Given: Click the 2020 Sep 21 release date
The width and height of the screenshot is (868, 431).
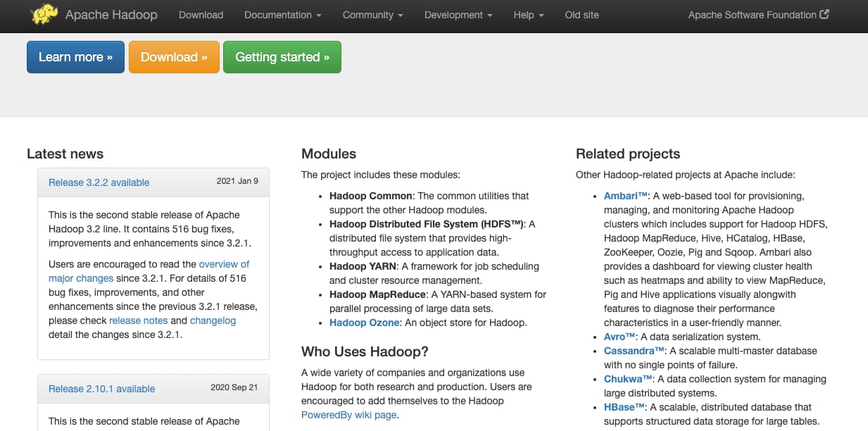Looking at the screenshot, I should pyautogui.click(x=234, y=387).
